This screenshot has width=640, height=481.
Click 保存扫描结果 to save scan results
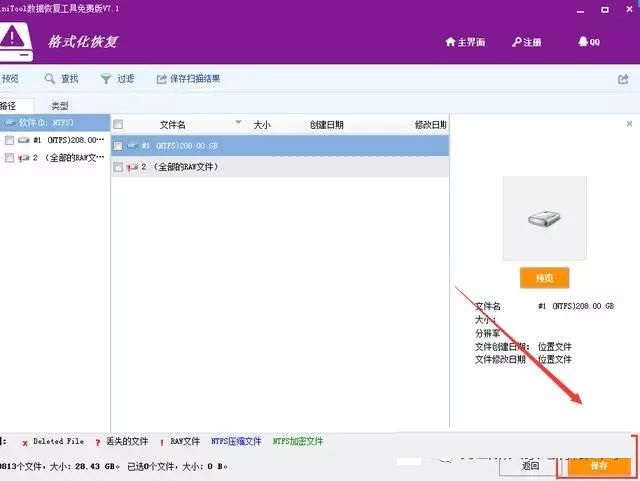[189, 79]
